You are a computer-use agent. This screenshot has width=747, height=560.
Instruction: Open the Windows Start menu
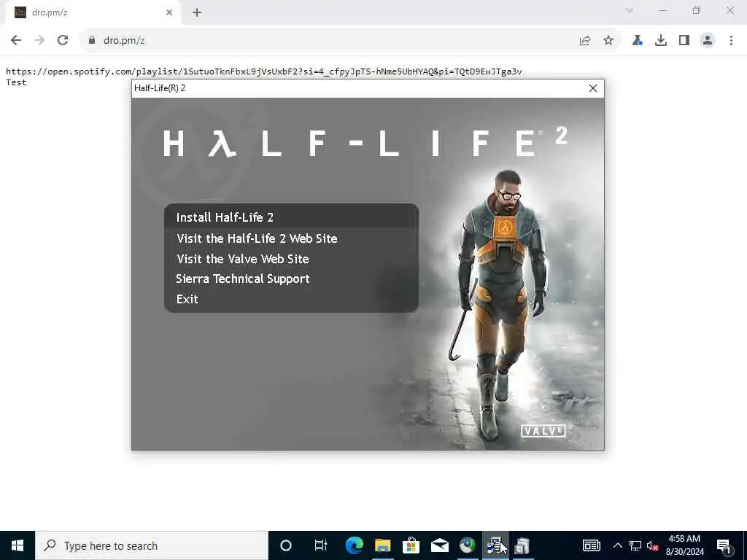(18, 545)
